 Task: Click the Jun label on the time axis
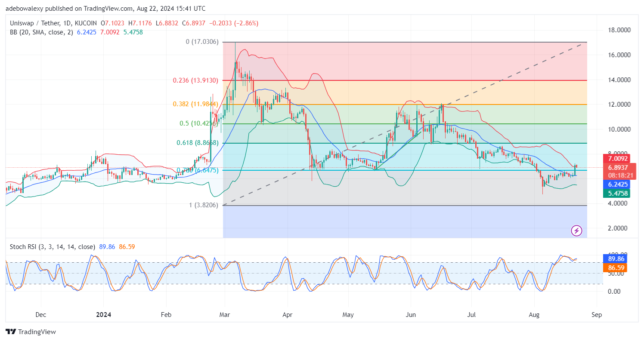coord(411,314)
